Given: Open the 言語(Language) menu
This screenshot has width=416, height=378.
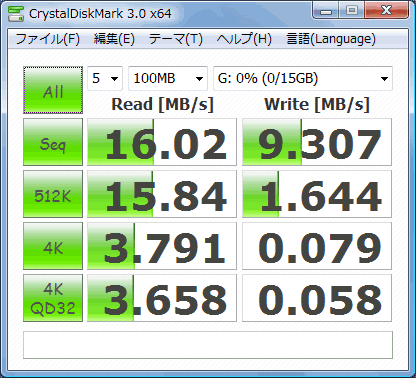Looking at the screenshot, I should 331,39.
